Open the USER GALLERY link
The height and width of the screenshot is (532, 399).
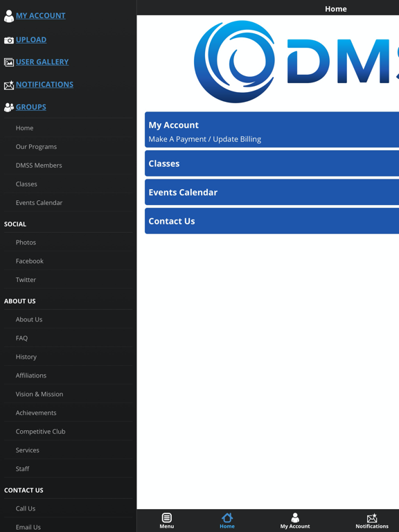tap(42, 62)
